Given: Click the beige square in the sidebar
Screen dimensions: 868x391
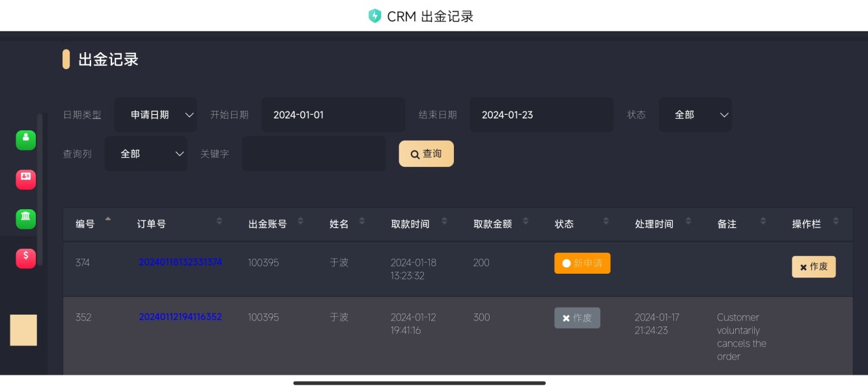Looking at the screenshot, I should coord(23,330).
